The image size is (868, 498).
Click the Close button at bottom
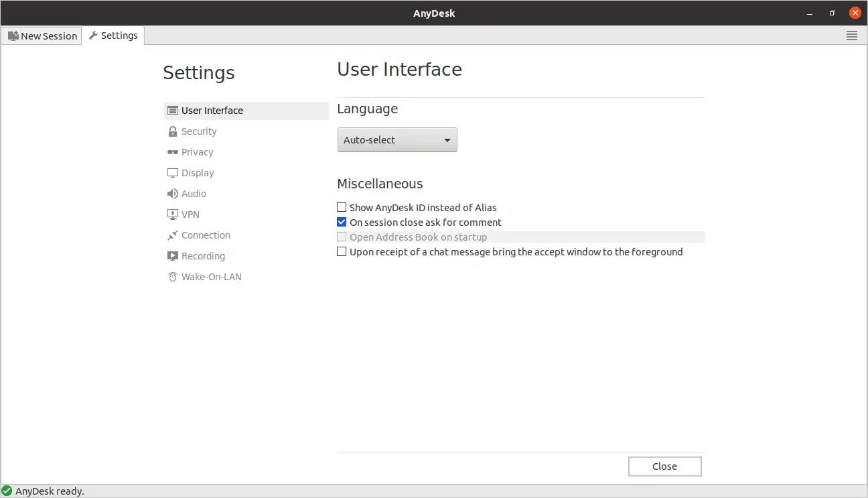[664, 466]
